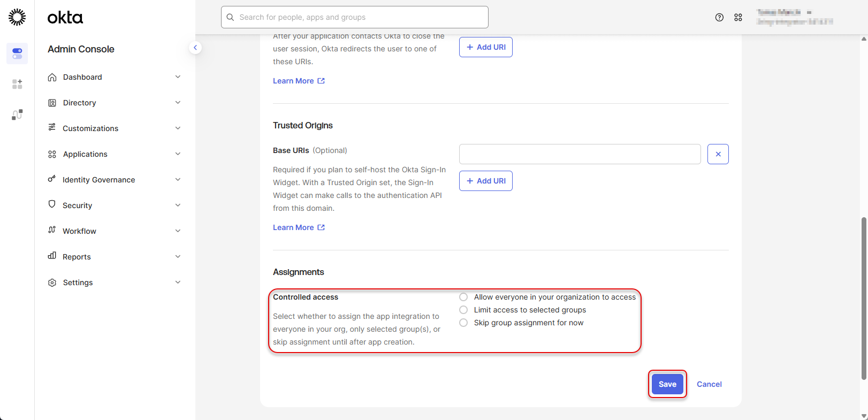The height and width of the screenshot is (420, 868).
Task: Open the workflows connector icon in left rail
Action: click(17, 114)
